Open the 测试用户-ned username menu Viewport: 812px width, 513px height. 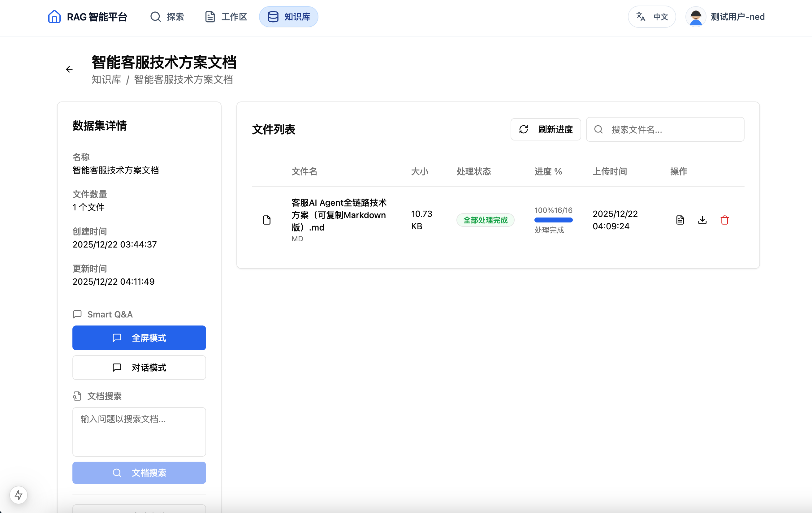click(737, 17)
